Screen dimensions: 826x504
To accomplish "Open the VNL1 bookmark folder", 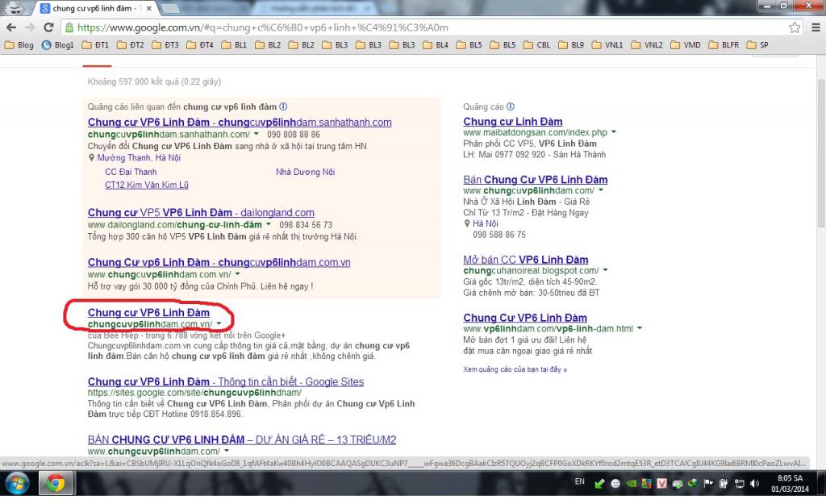I will [x=607, y=45].
